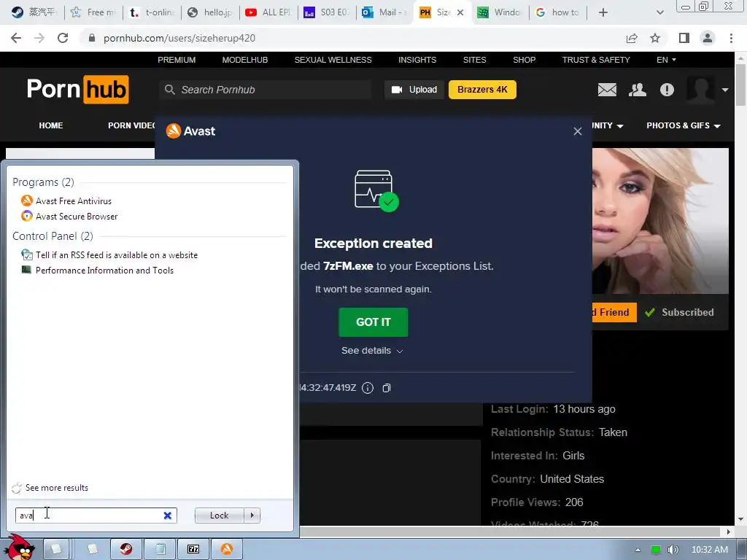This screenshot has width=747, height=560.
Task: Click See more results
Action: tap(50, 488)
